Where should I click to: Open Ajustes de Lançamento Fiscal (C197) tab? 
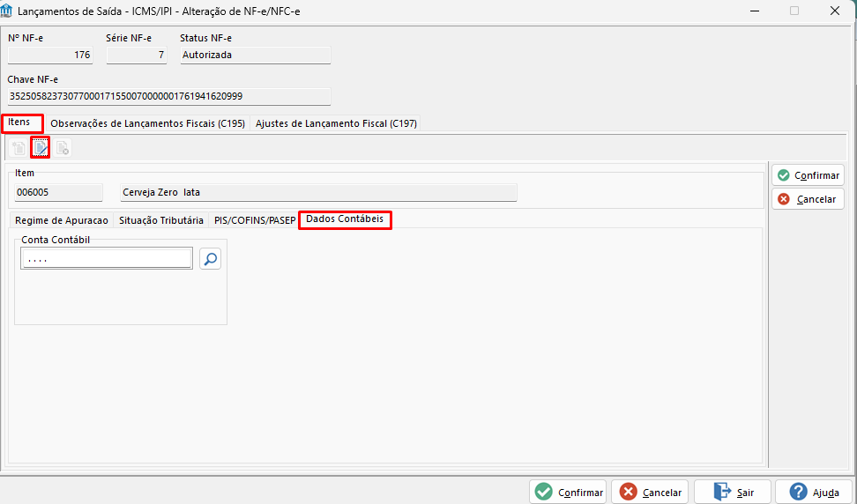point(336,123)
